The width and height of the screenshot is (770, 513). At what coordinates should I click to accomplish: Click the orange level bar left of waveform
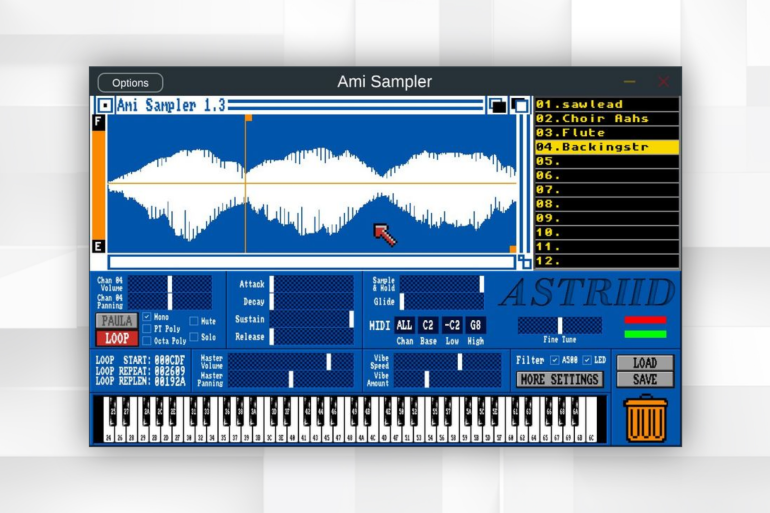pos(98,185)
